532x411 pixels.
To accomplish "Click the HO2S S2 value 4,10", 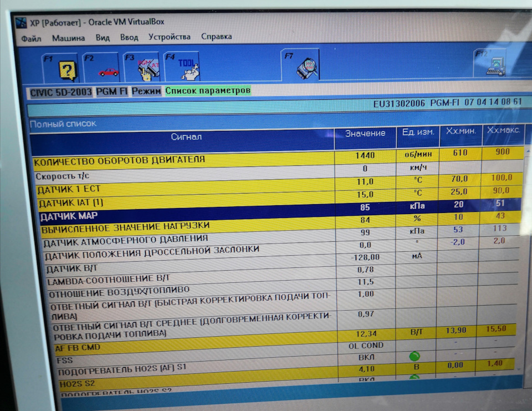I will tap(366, 369).
